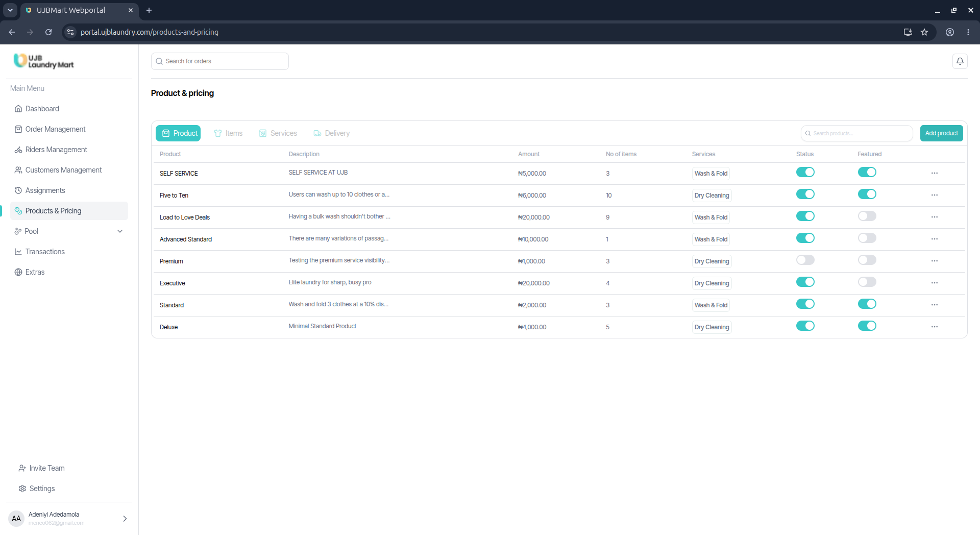Click the Dashboard home icon
The height and width of the screenshot is (535, 980).
click(x=18, y=109)
